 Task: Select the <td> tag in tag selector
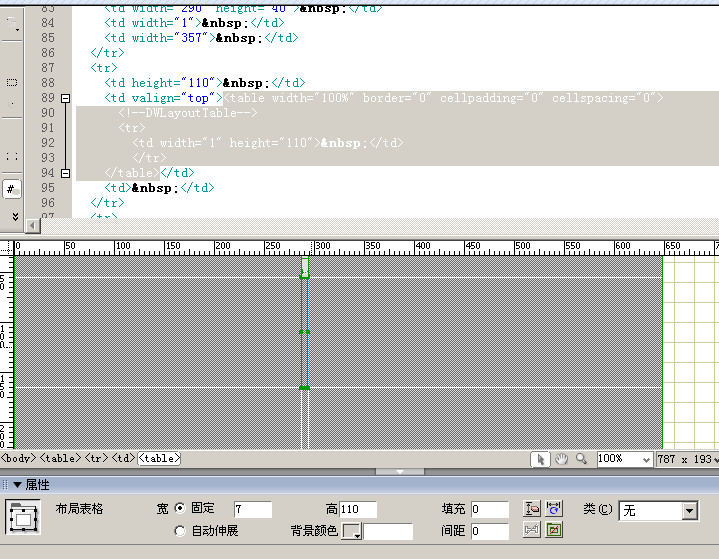tap(124, 458)
